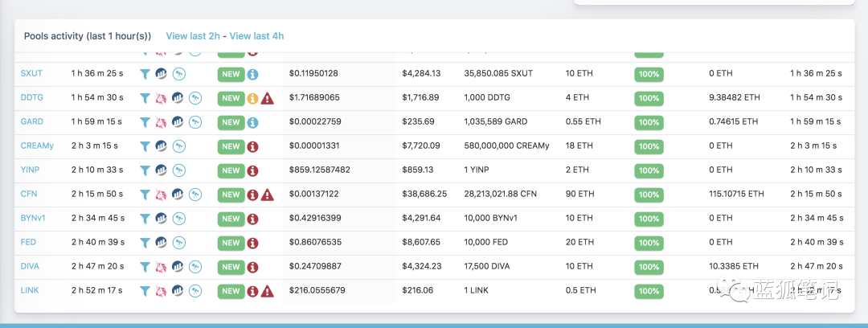Click the warning triangle in LINK row
868x328 pixels.
click(x=267, y=291)
